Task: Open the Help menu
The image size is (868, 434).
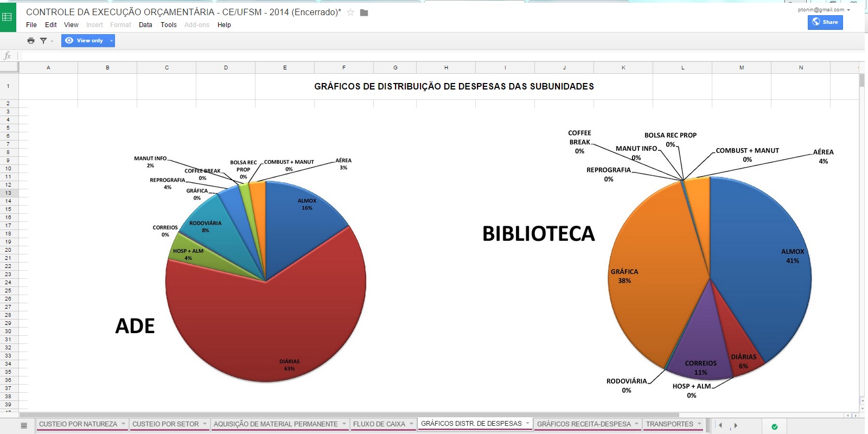Action: click(x=224, y=25)
